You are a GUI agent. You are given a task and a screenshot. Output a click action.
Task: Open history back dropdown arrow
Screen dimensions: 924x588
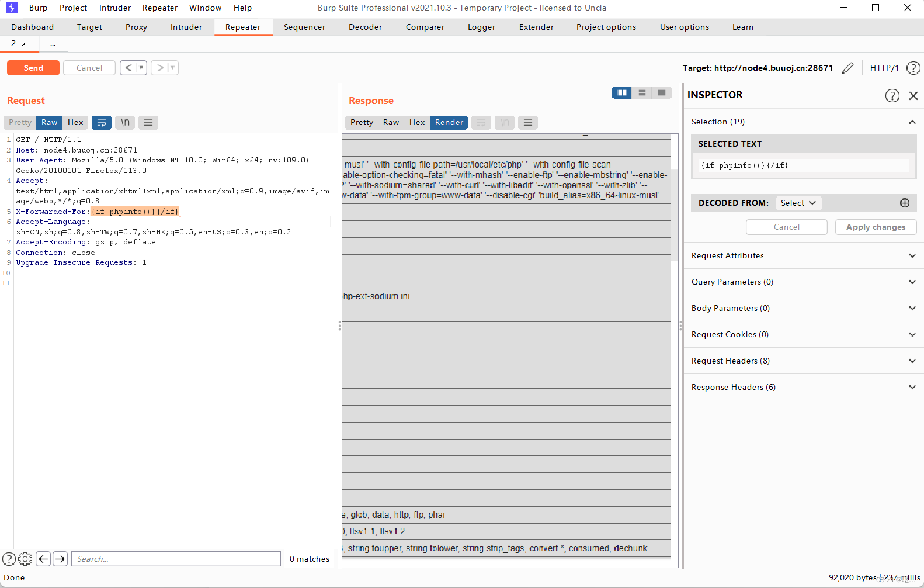pos(141,68)
